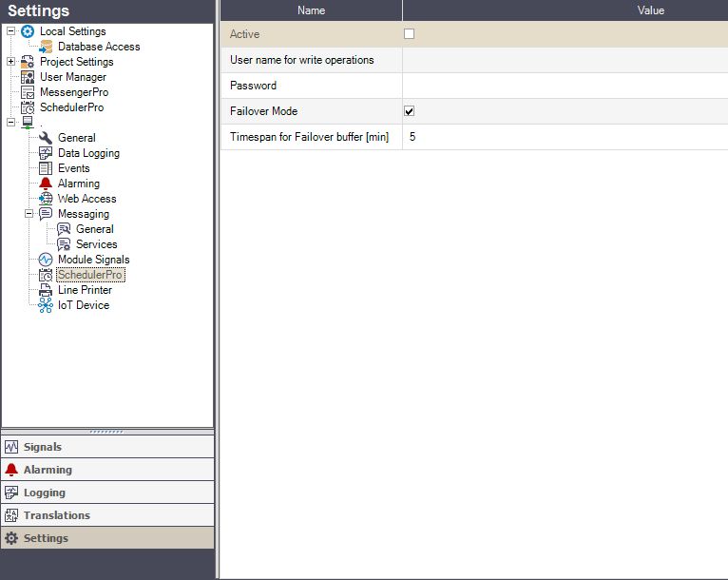Open MessengerPro tree item

(x=74, y=92)
